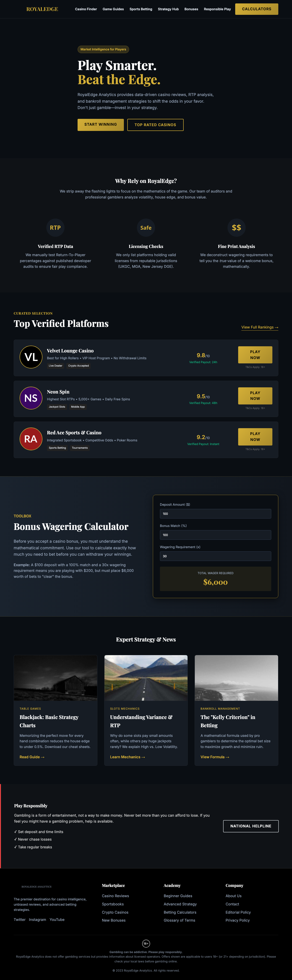Image resolution: width=292 pixels, height=980 pixels.
Task: Click the Safe licensing checks icon
Action: tap(146, 227)
